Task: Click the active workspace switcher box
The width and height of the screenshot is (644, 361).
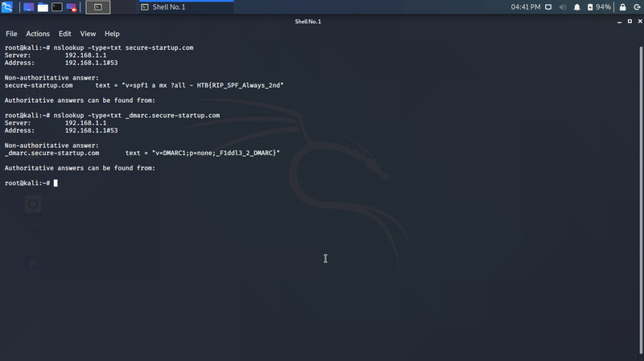Action: pos(97,7)
